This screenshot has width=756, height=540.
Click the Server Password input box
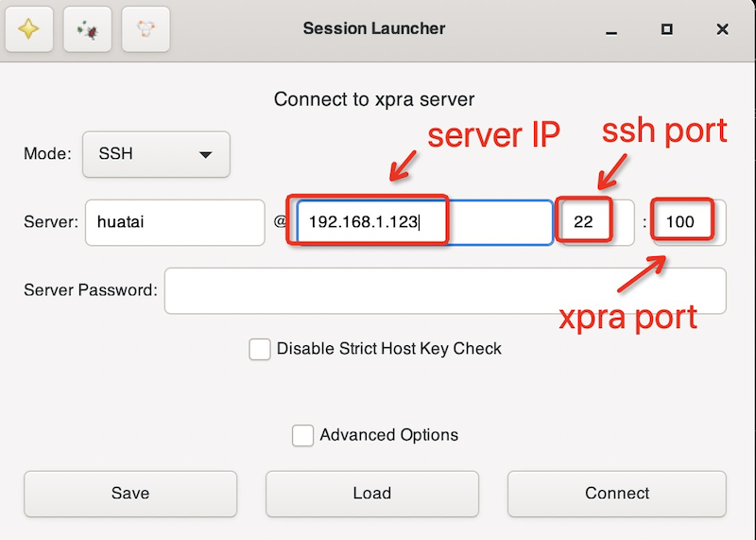tap(444, 290)
